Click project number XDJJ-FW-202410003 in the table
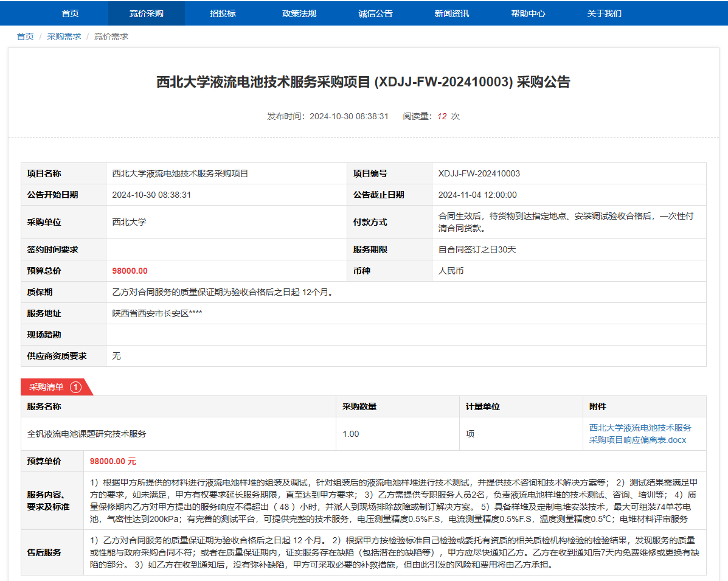The width and height of the screenshot is (728, 581). [x=479, y=174]
